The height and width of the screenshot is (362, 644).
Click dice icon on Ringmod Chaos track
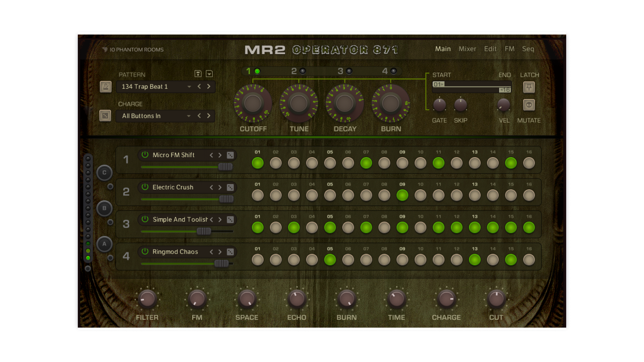(230, 252)
